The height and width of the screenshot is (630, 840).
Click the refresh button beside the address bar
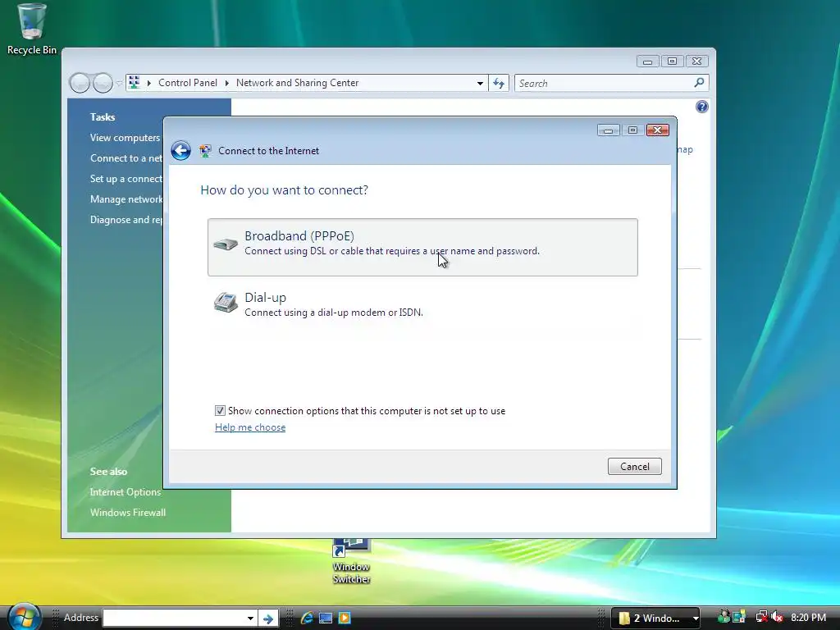coord(499,83)
